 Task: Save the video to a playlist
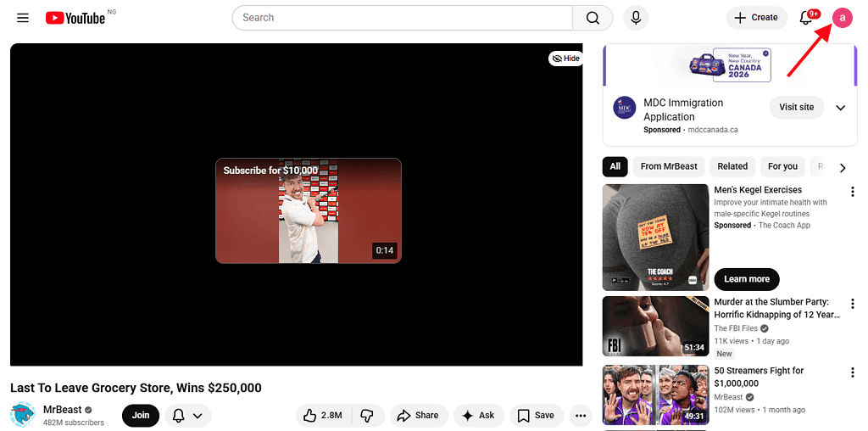(x=537, y=416)
